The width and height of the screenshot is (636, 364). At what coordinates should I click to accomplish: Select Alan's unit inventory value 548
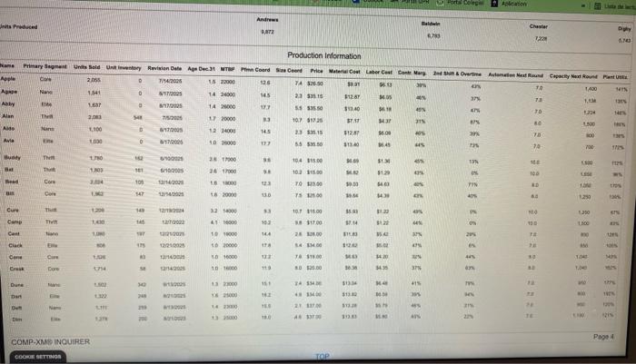[x=138, y=117]
